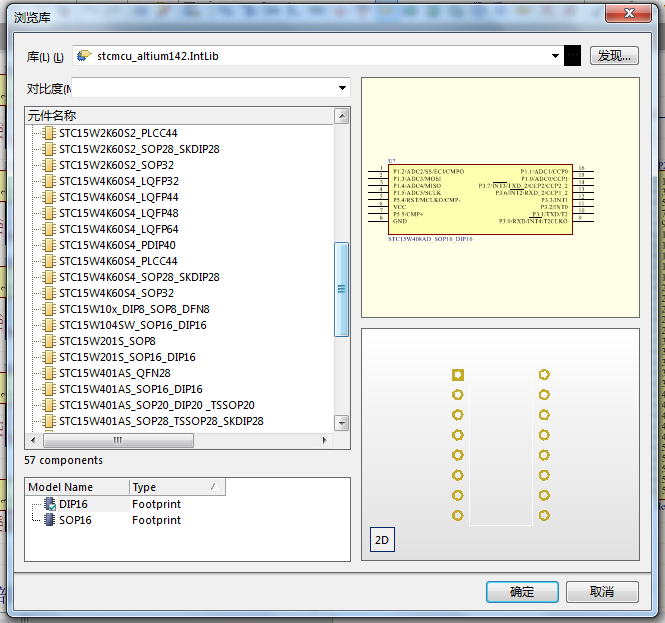
Task: Click the schematic symbol preview of STC15W408AD
Action: coord(481,199)
